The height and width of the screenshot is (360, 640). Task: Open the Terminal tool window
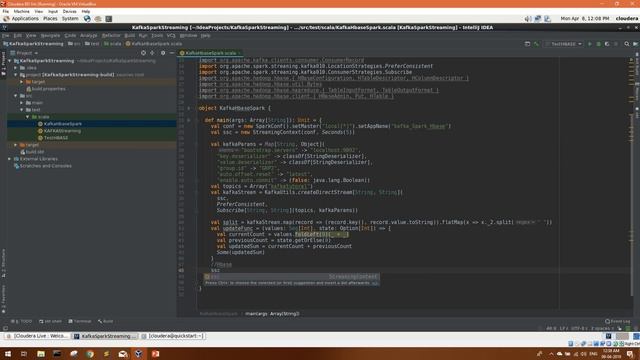point(80,321)
